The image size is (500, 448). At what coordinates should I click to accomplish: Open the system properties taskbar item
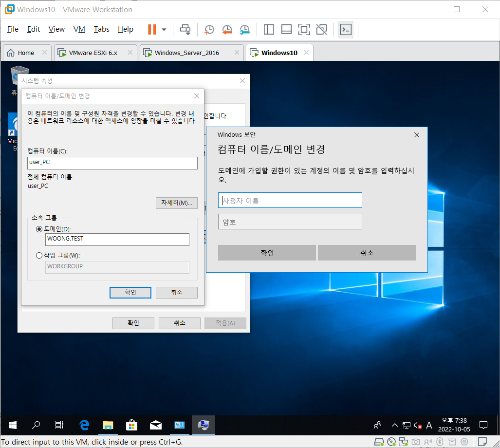point(204,425)
